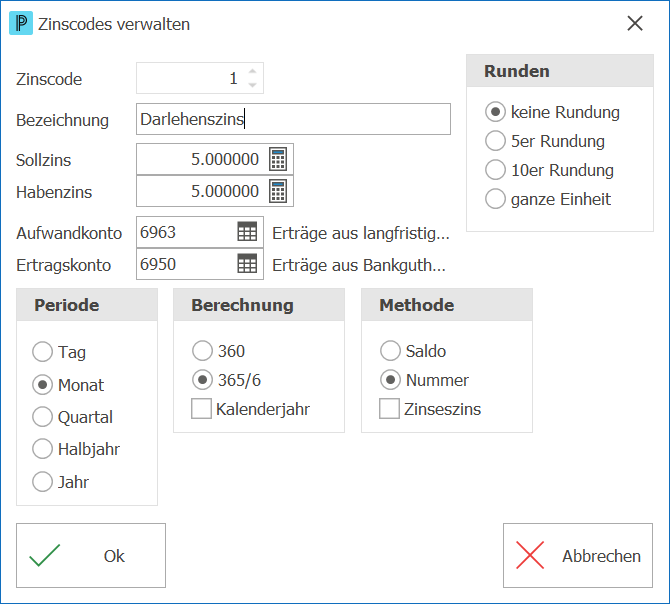Close the Zinscodes verwalten dialog
This screenshot has height=604, width=670.
click(x=635, y=23)
